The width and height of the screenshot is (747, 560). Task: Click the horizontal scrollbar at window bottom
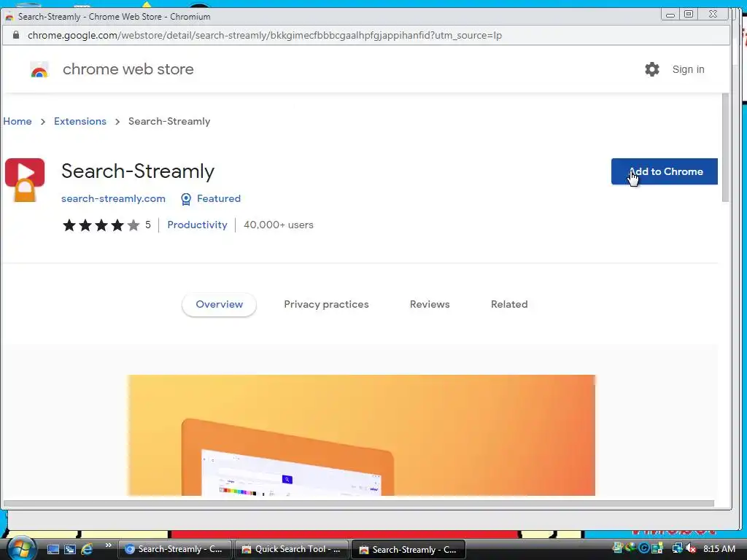coord(359,503)
